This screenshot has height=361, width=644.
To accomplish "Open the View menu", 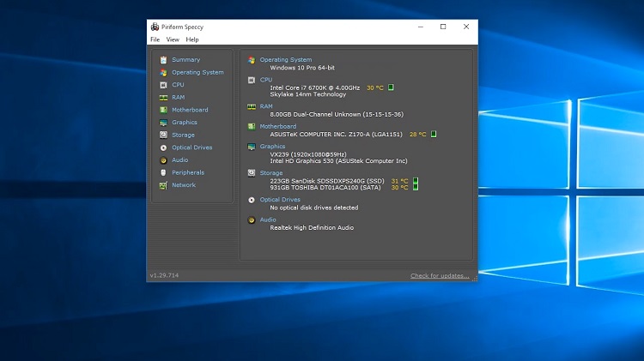I will (173, 39).
